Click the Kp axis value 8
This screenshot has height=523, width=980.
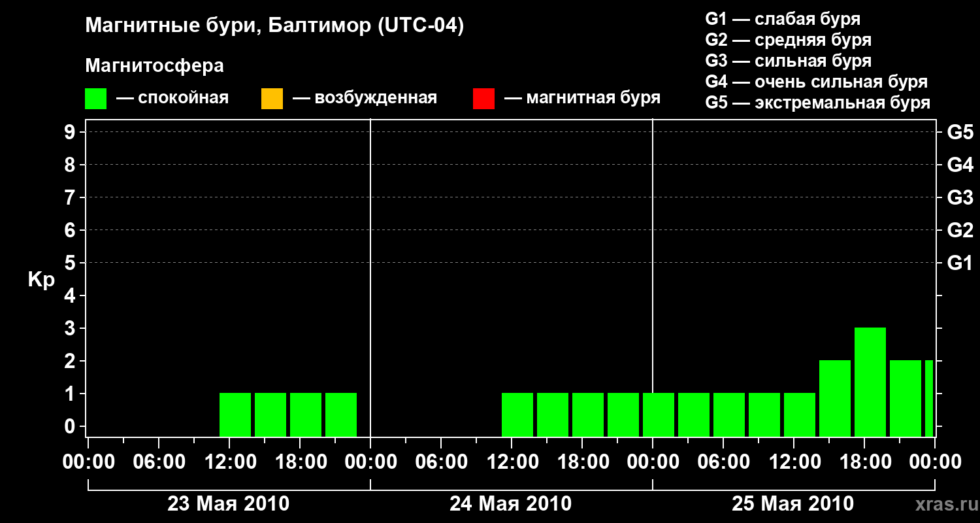pos(71,165)
